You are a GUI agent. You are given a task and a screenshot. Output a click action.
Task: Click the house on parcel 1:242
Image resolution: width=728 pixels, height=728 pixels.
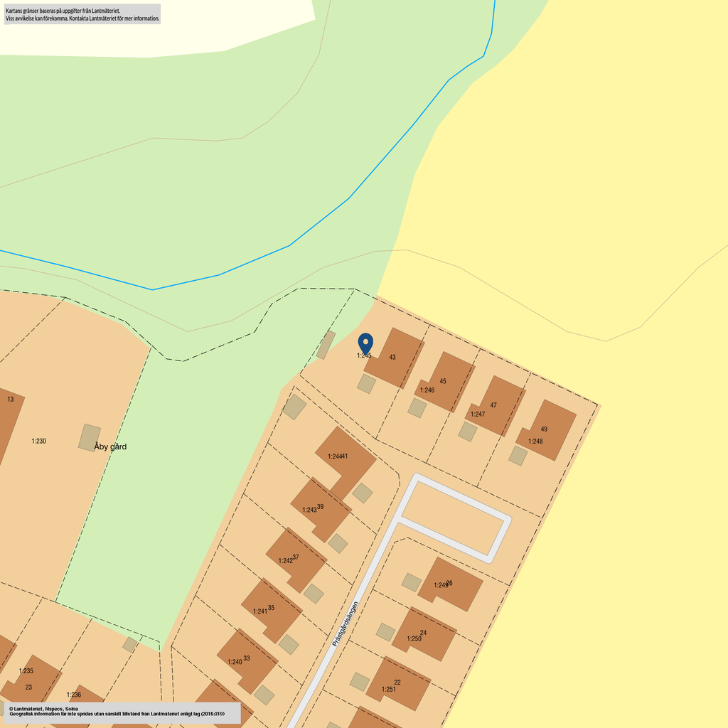[295, 559]
